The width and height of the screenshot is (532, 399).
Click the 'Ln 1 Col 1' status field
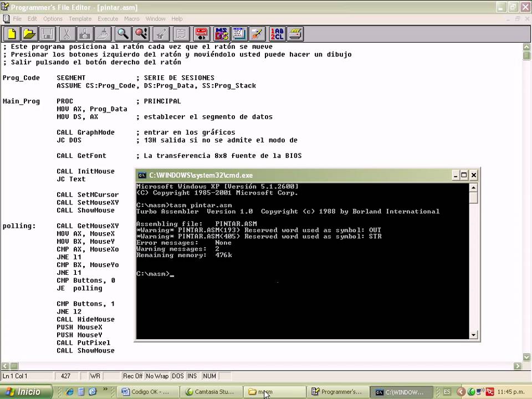coord(27,376)
